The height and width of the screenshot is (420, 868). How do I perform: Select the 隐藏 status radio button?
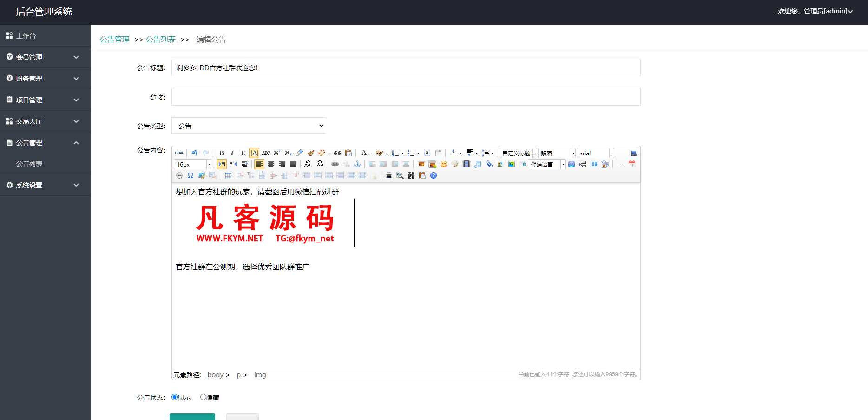203,397
